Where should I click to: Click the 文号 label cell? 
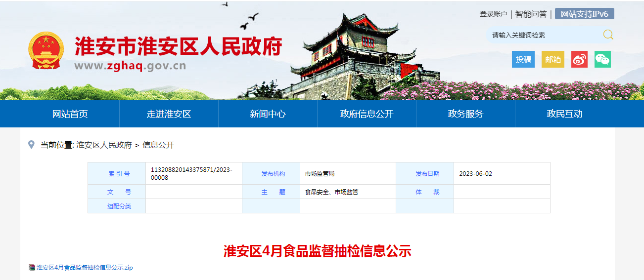[117, 192]
